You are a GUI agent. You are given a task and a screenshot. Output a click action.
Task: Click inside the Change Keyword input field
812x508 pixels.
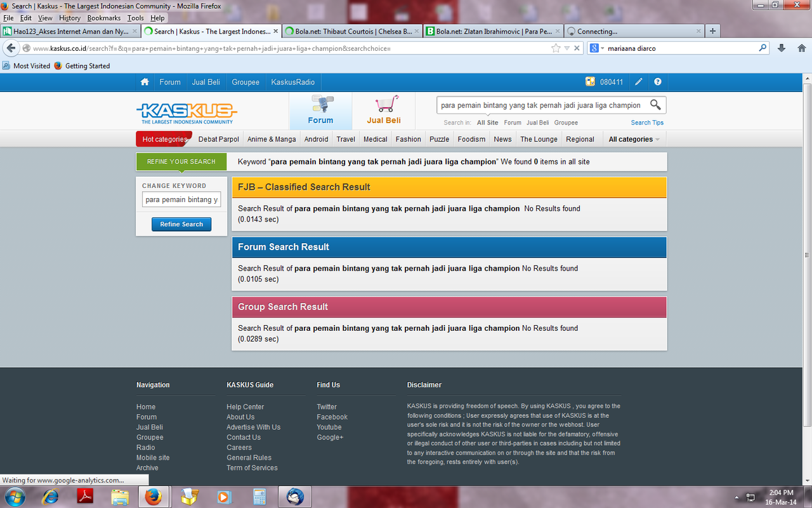click(181, 199)
